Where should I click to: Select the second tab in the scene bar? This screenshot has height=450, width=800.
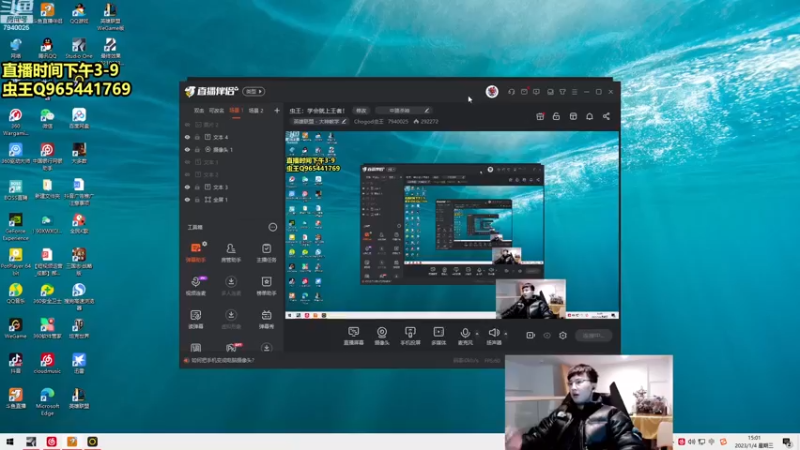(x=216, y=110)
